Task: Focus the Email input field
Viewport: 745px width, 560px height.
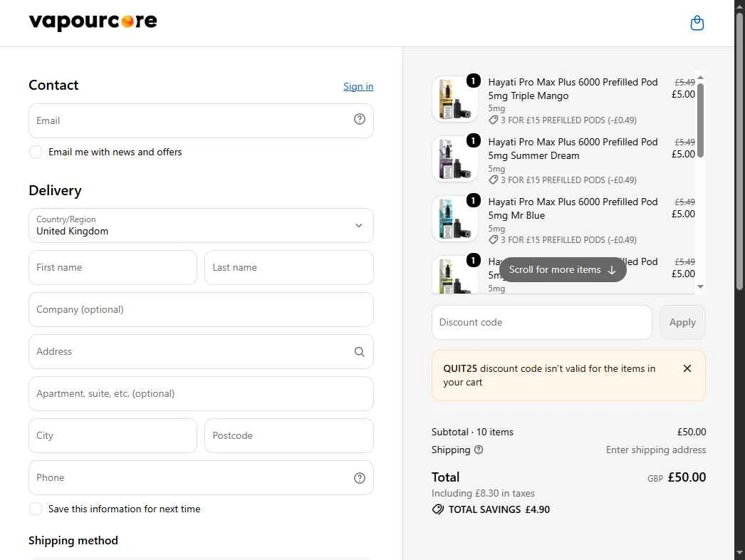Action: 201,120
